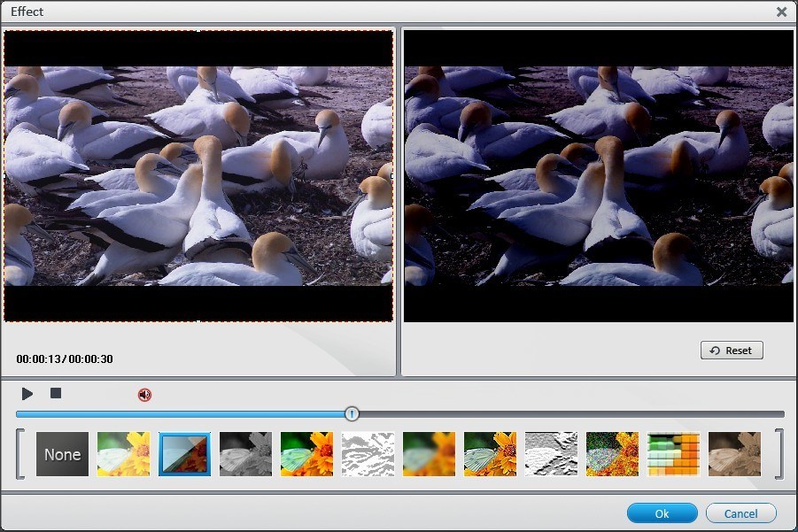Select the currently highlighted blue-bordered effect
798x532 pixels.
pos(184,454)
